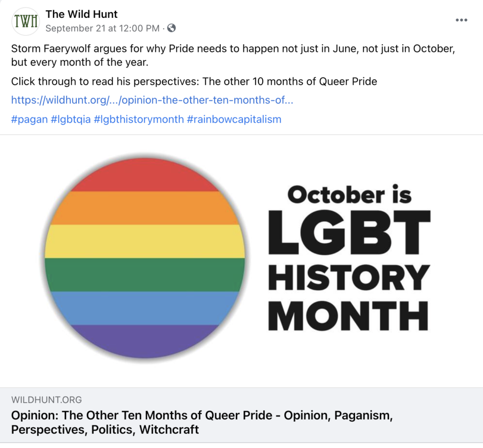The height and width of the screenshot is (448, 483).
Task: Select the #pagan hashtag
Action: pos(29,119)
